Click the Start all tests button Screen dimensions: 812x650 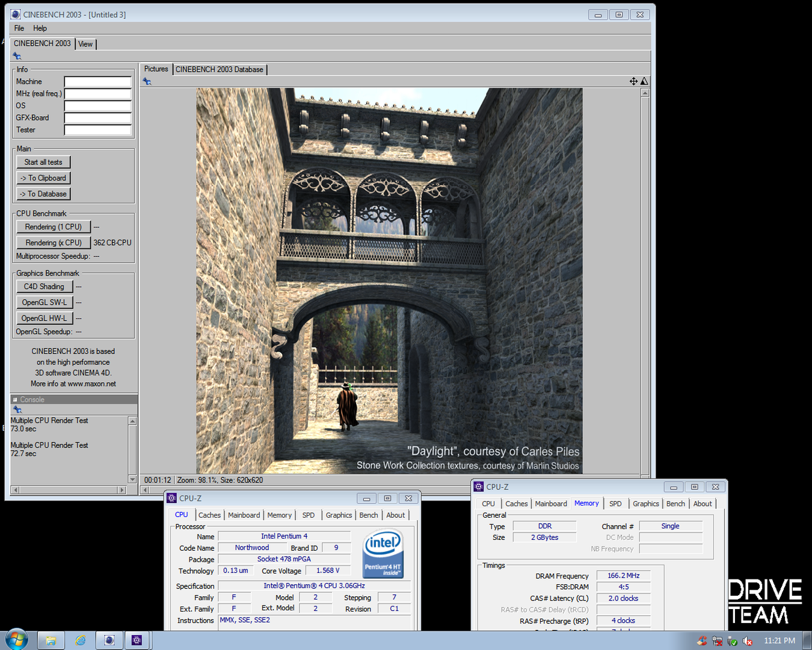(x=43, y=162)
